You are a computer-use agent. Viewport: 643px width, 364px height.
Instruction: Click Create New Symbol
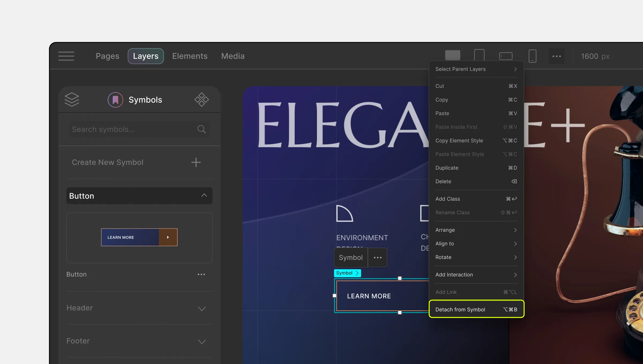pyautogui.click(x=108, y=162)
